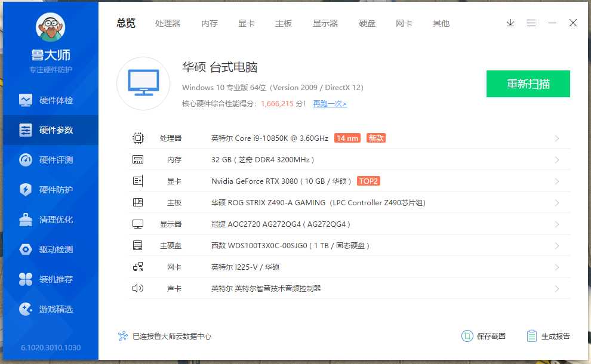
Task: Click the main hard disk icon
Action: tap(138, 246)
